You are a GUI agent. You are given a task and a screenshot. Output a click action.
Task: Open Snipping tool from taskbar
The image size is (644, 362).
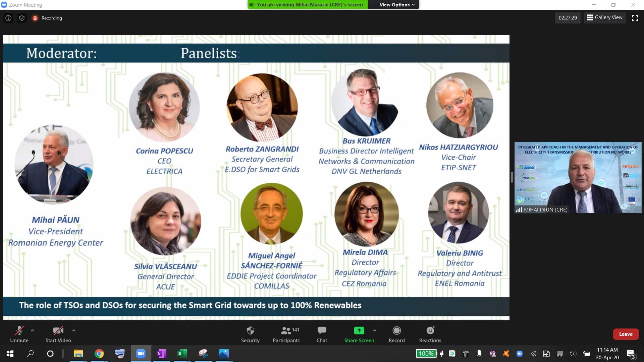(203, 354)
